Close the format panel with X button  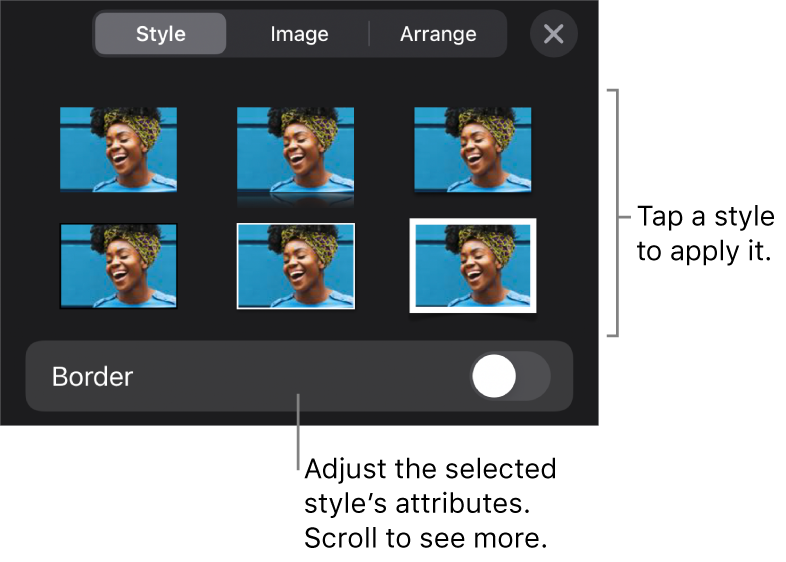553,34
